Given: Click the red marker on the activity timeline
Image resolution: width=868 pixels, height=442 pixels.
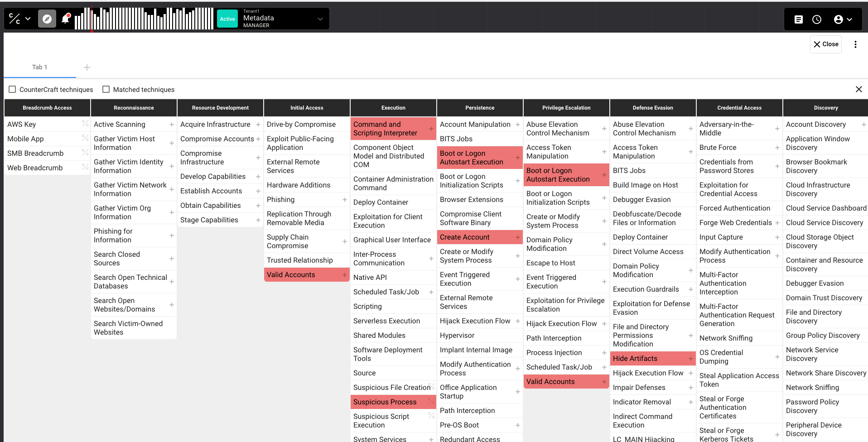Looking at the screenshot, I should pyautogui.click(x=92, y=19).
